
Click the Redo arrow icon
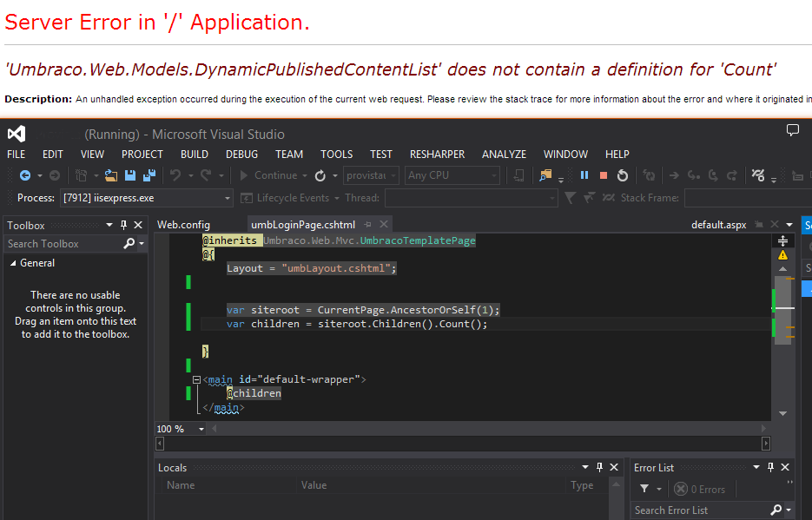tap(206, 176)
